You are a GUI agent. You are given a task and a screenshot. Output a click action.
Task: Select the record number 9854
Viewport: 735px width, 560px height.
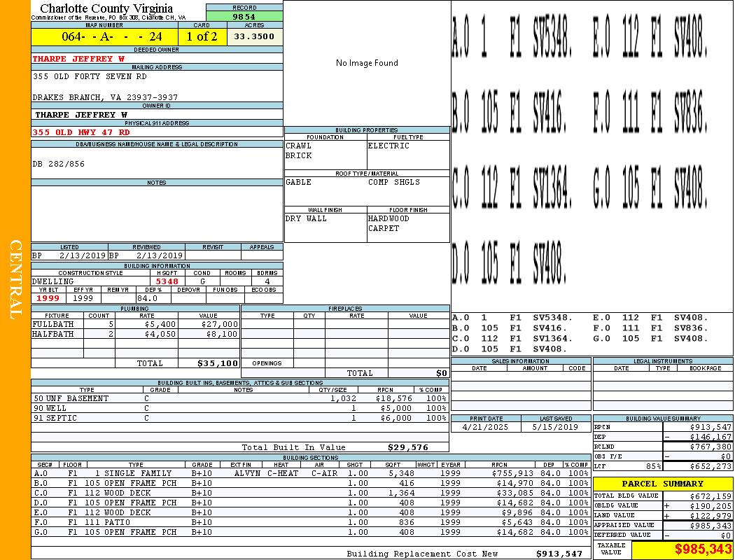point(244,17)
